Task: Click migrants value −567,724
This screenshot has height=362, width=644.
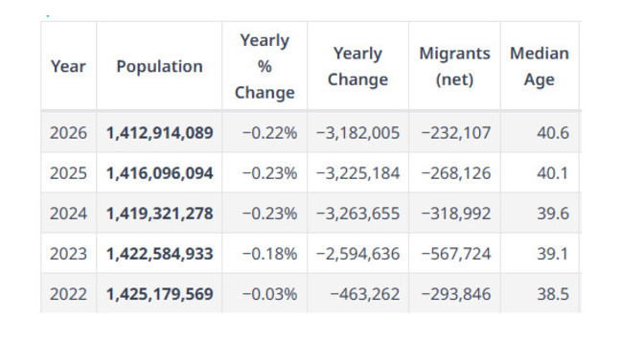Action: [x=456, y=254]
